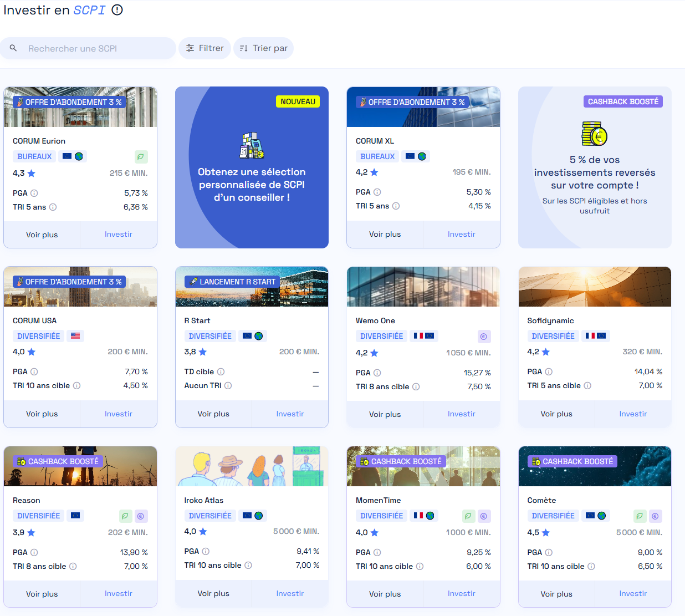Click the purple euro coin icon on Wemo One
Screen dimensions: 685x616
pyautogui.click(x=484, y=337)
